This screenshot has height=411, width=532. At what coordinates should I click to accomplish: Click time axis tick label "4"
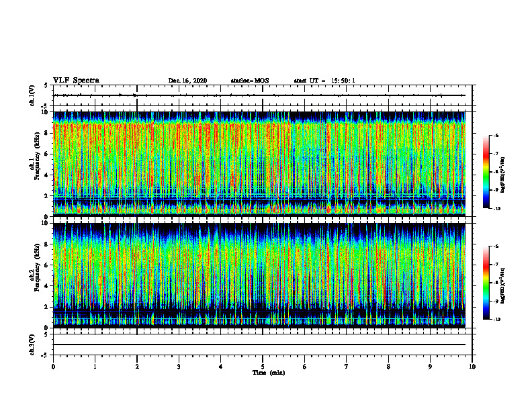(x=221, y=367)
